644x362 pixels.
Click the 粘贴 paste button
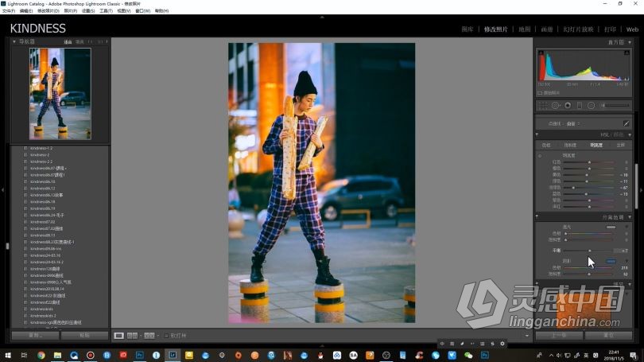pos(84,336)
